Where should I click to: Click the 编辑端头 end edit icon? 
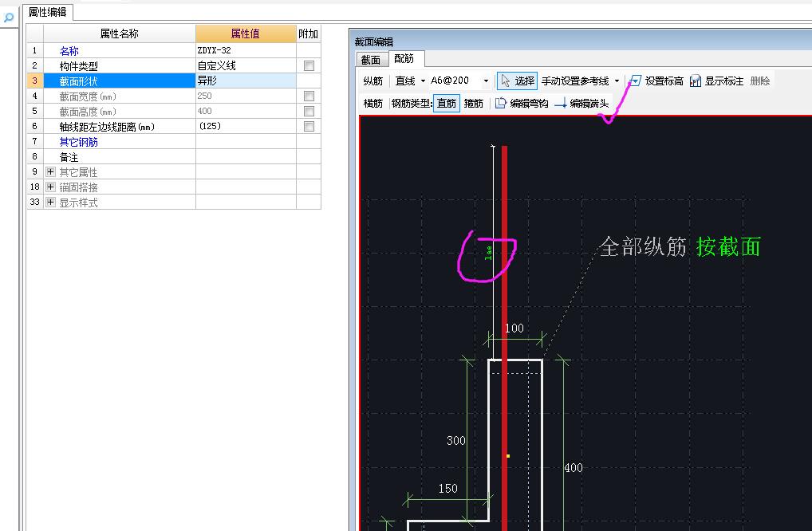pyautogui.click(x=560, y=103)
